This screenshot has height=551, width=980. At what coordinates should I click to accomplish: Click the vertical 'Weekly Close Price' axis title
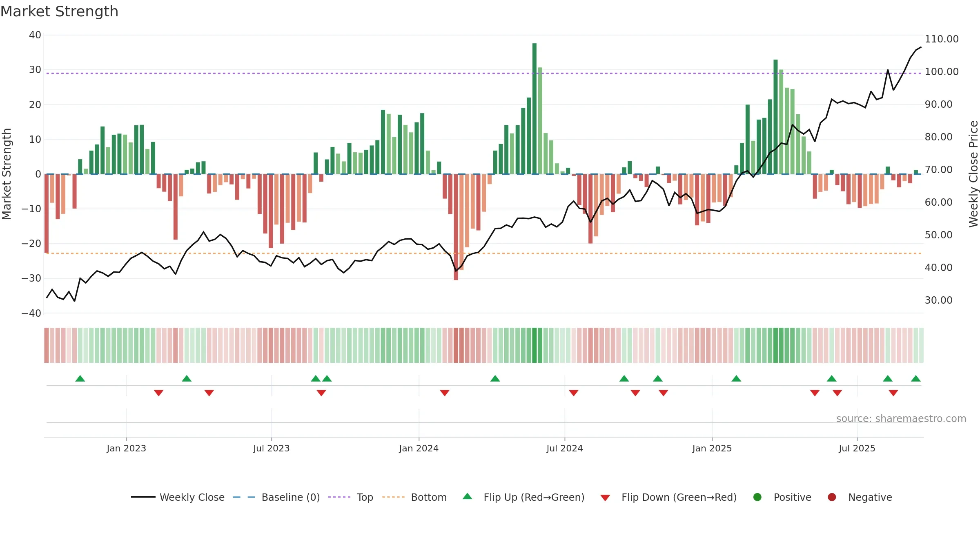point(973,174)
